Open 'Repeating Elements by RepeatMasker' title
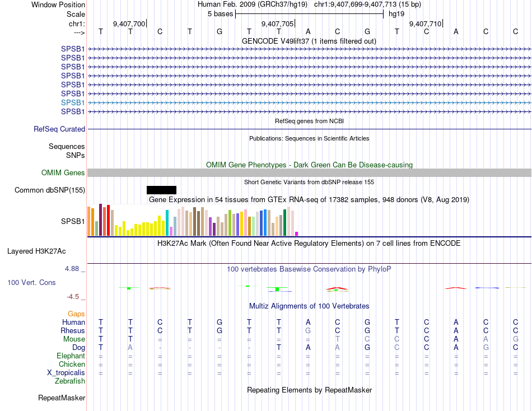The width and height of the screenshot is (532, 411). click(x=309, y=390)
